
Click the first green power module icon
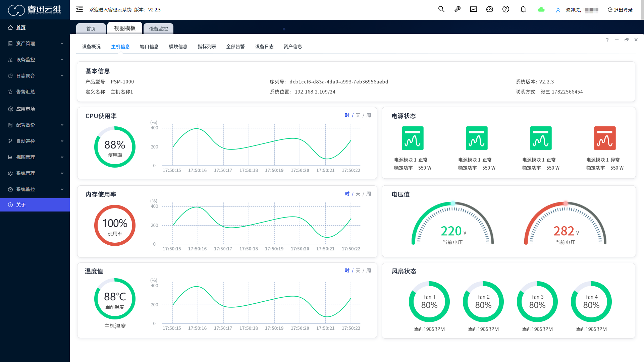[413, 138]
